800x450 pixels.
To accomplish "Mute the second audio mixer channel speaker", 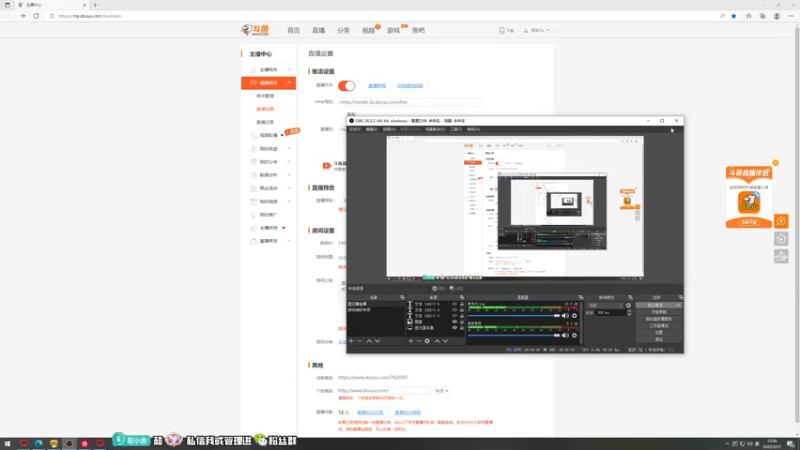I will pyautogui.click(x=565, y=335).
